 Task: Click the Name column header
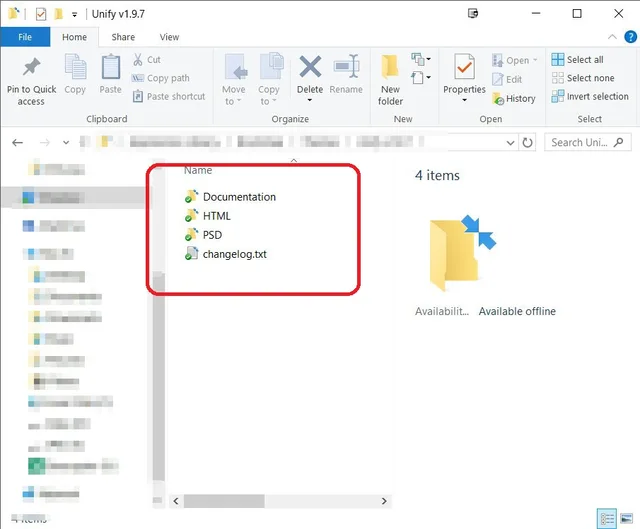click(198, 170)
